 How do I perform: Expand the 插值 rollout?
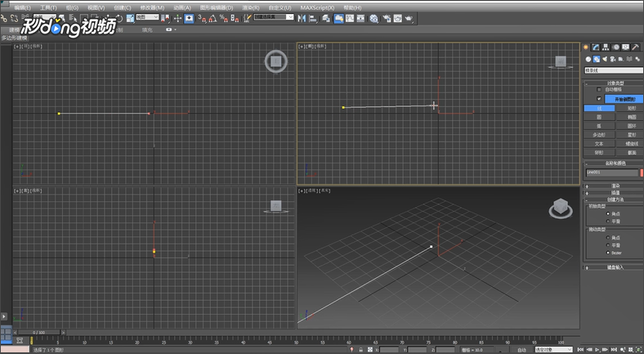[614, 193]
